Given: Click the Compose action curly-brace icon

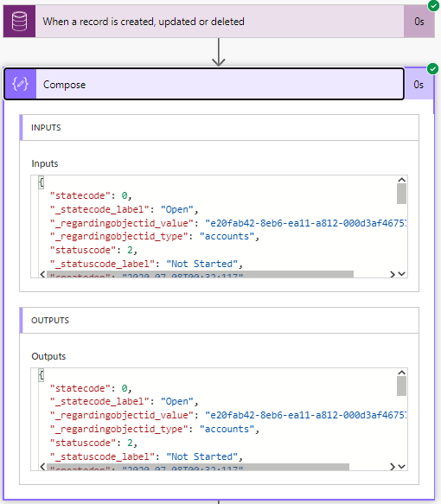Looking at the screenshot, I should tap(20, 84).
